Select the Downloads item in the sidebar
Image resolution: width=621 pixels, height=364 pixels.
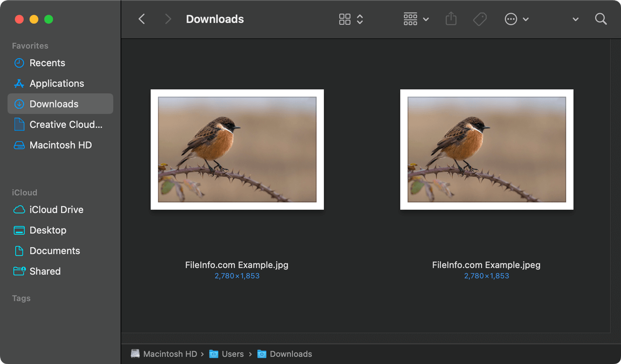coord(53,103)
